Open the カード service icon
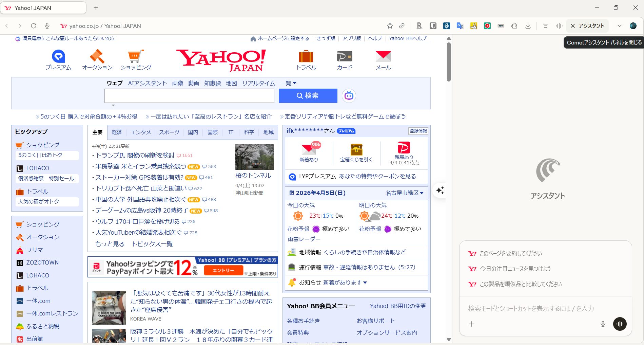 pos(344,56)
